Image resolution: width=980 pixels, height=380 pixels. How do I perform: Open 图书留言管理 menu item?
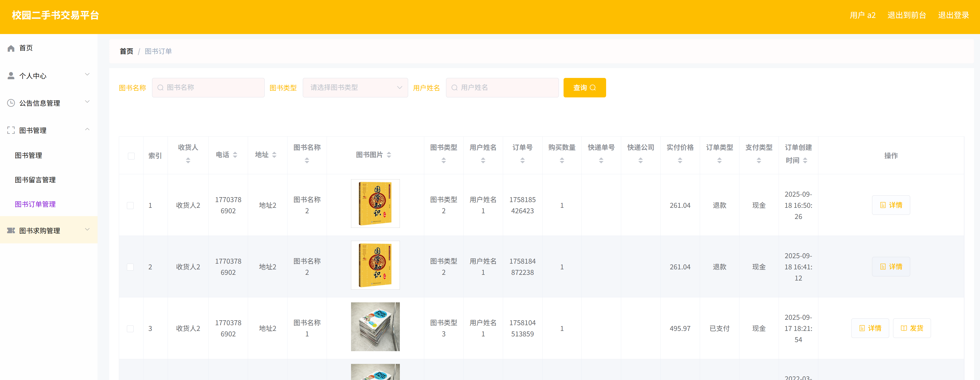35,180
